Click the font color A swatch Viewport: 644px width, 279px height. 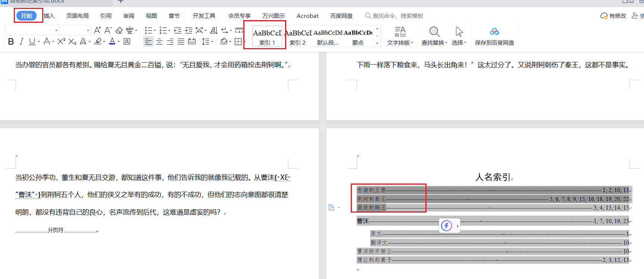[112, 41]
